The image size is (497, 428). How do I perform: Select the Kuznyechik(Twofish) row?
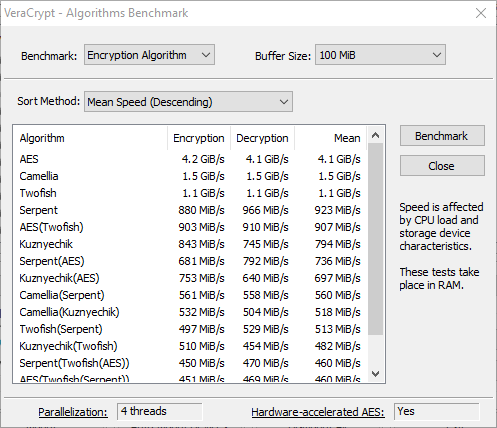tap(190, 346)
